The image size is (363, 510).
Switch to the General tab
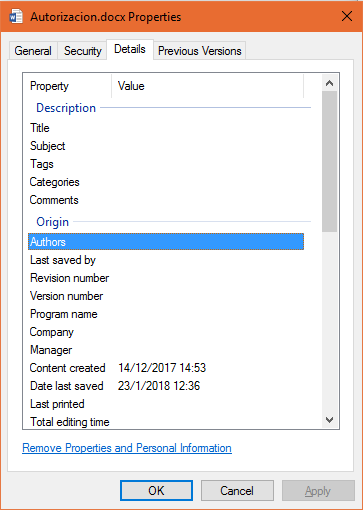pyautogui.click(x=33, y=51)
